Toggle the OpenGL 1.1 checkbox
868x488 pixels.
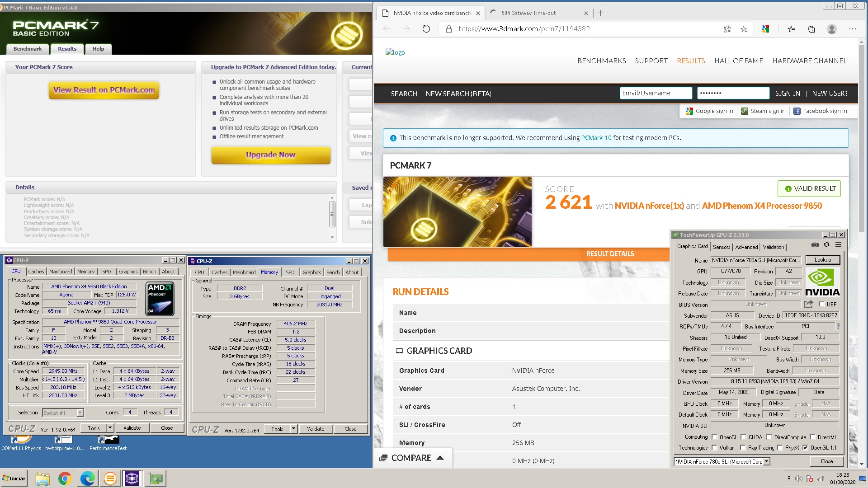point(805,447)
